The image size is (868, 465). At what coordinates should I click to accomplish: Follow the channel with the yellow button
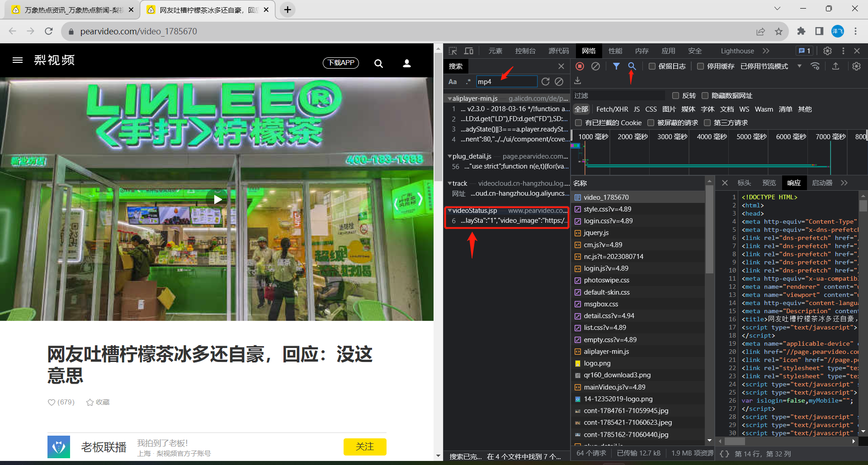pyautogui.click(x=365, y=447)
